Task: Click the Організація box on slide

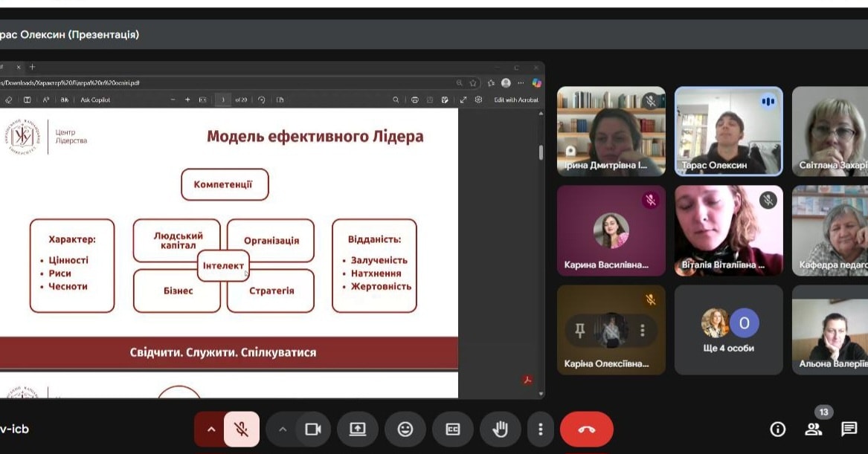Action: [x=271, y=241]
